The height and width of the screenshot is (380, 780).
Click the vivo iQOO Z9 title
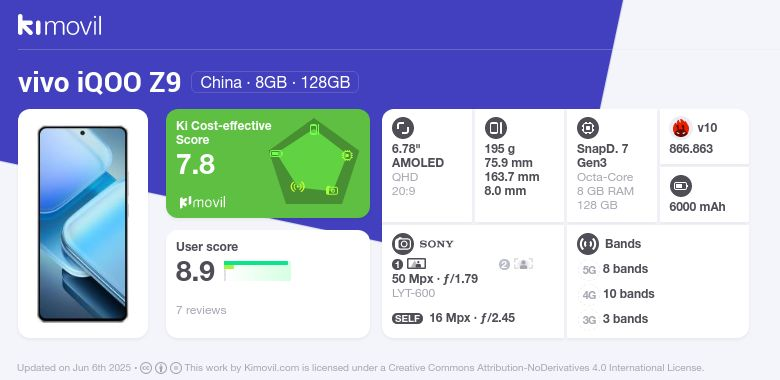pyautogui.click(x=99, y=83)
